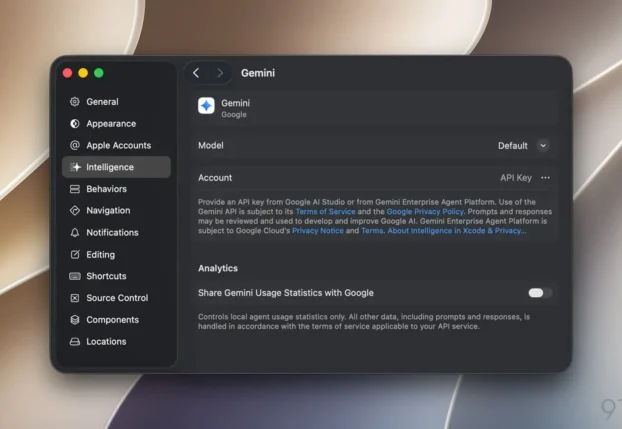Click the red close window button
622x429 pixels.
(x=67, y=73)
